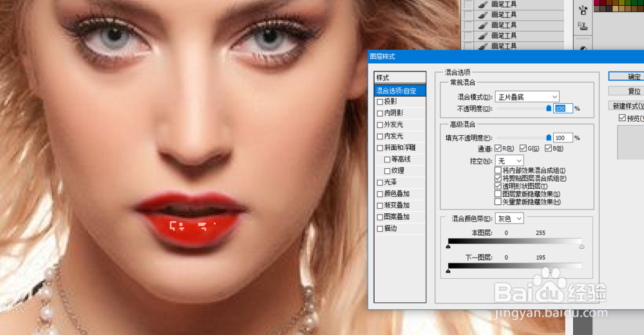The height and width of the screenshot is (335, 644).
Task: Uncheck the R channel checkbox
Action: (498, 148)
